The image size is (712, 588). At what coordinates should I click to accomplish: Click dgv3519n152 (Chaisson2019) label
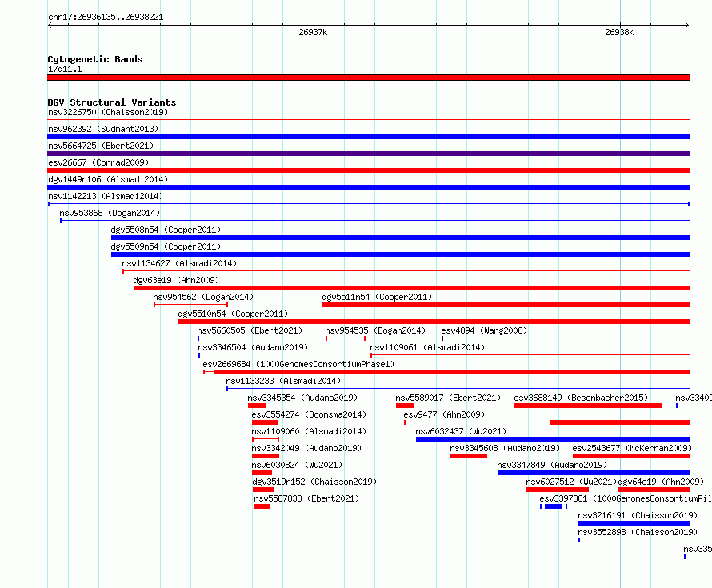pos(314,482)
